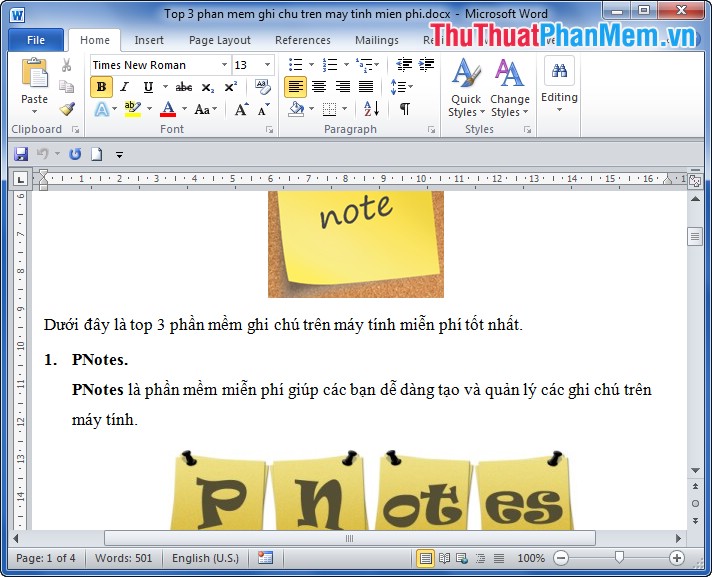Viewport: 712px width, 577px height.
Task: Shrink font size with small A
Action: pos(263,109)
